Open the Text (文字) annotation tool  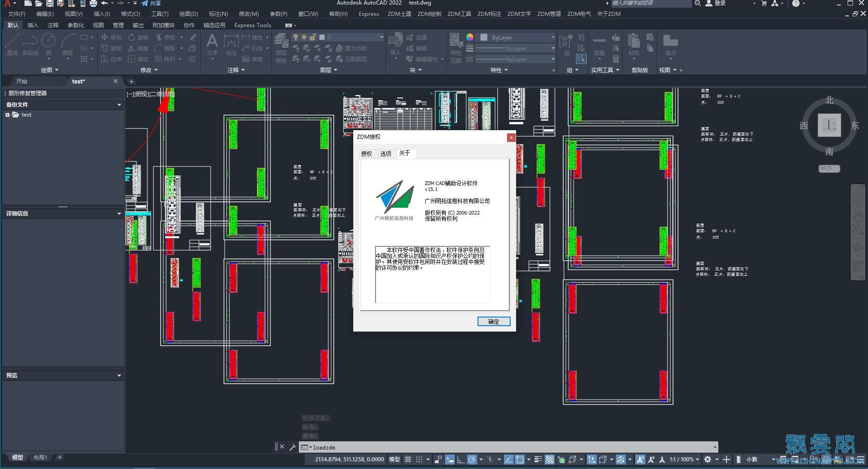(x=212, y=44)
